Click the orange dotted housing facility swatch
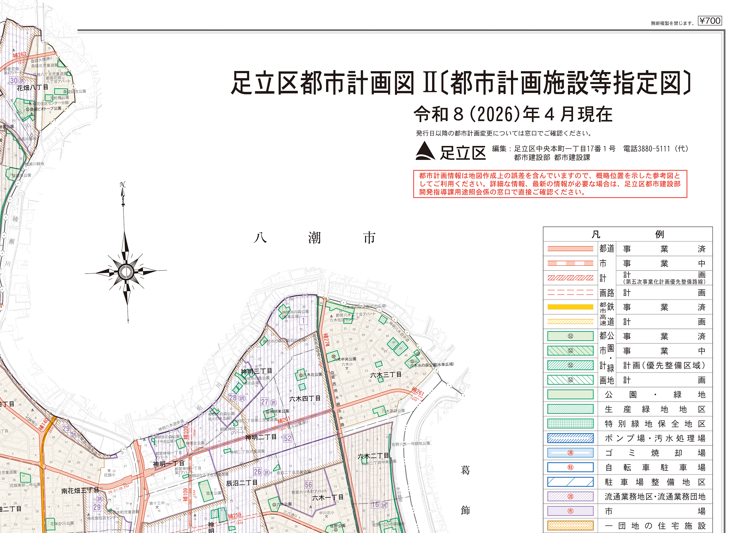The image size is (756, 533). point(570,525)
